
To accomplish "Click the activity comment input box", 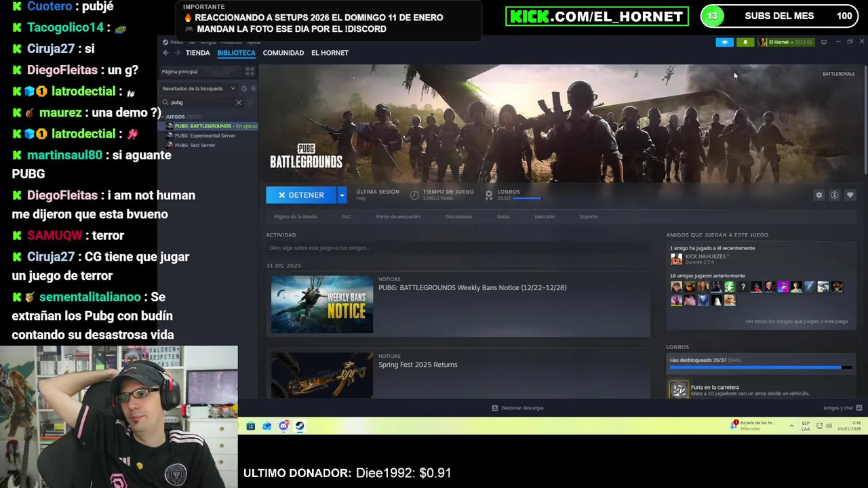I will point(458,248).
